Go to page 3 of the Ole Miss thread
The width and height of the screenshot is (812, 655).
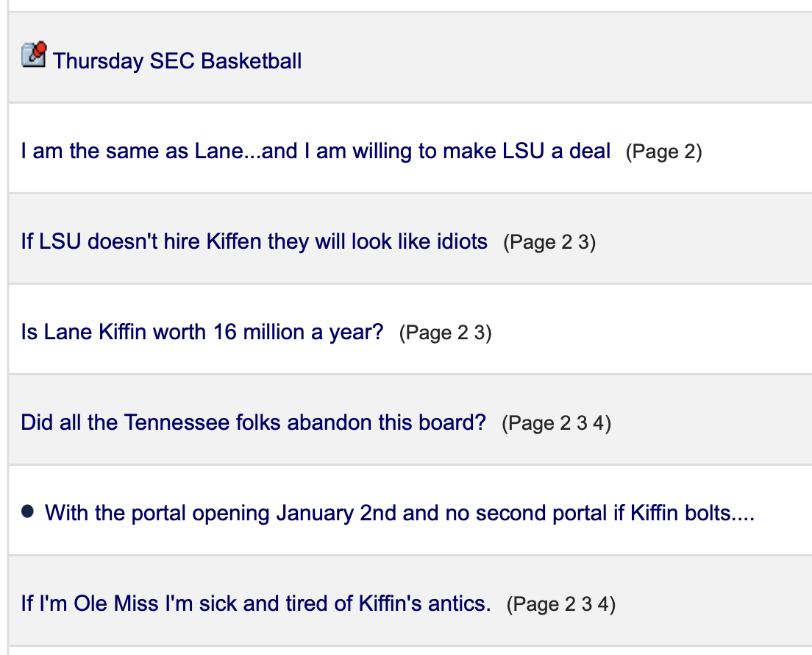(x=587, y=606)
